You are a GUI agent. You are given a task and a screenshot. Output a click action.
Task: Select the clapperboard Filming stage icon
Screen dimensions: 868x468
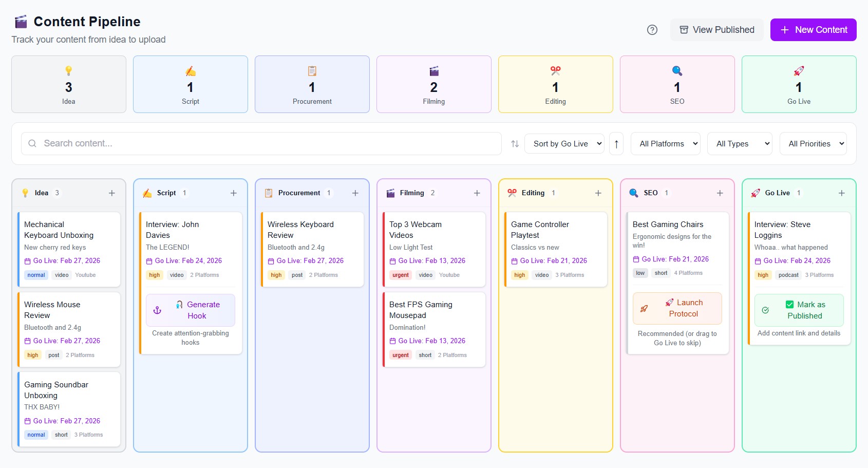point(433,71)
